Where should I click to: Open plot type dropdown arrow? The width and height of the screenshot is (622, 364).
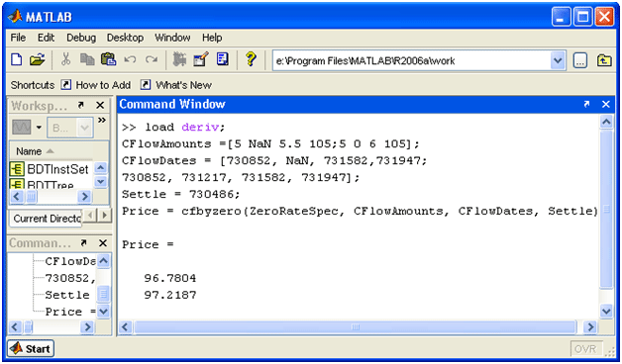[39, 128]
